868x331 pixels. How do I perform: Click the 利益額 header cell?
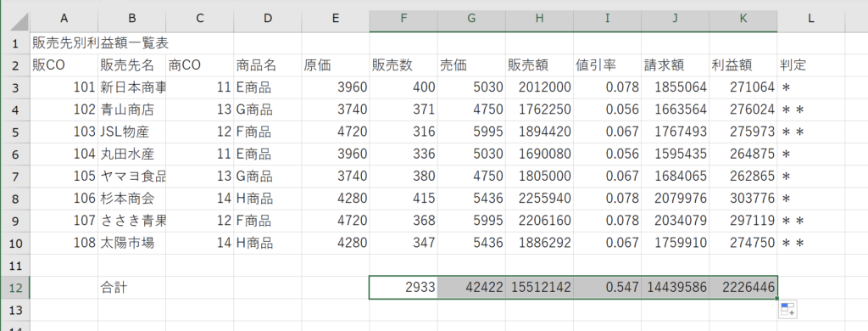click(x=743, y=65)
